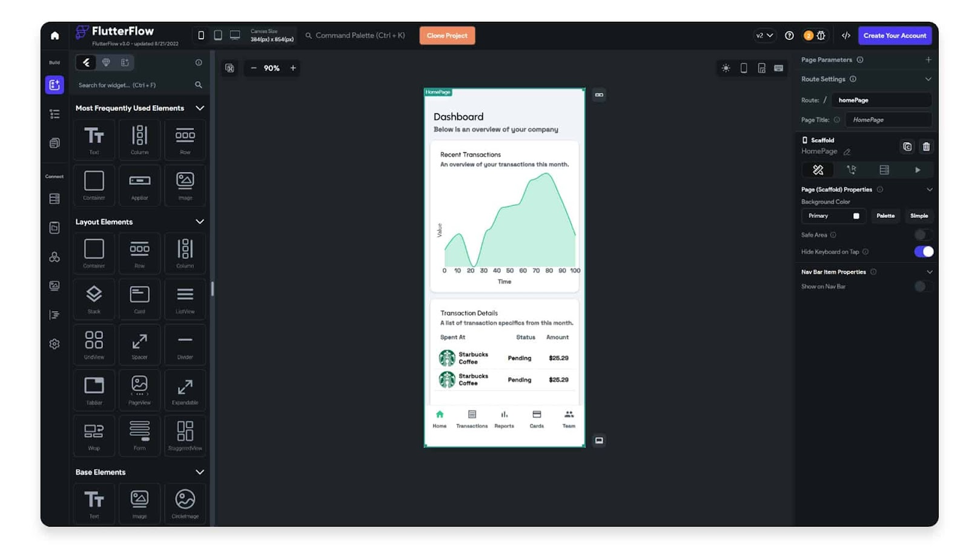Click Create Your Account button
The height and width of the screenshot is (560, 969).
pyautogui.click(x=895, y=36)
